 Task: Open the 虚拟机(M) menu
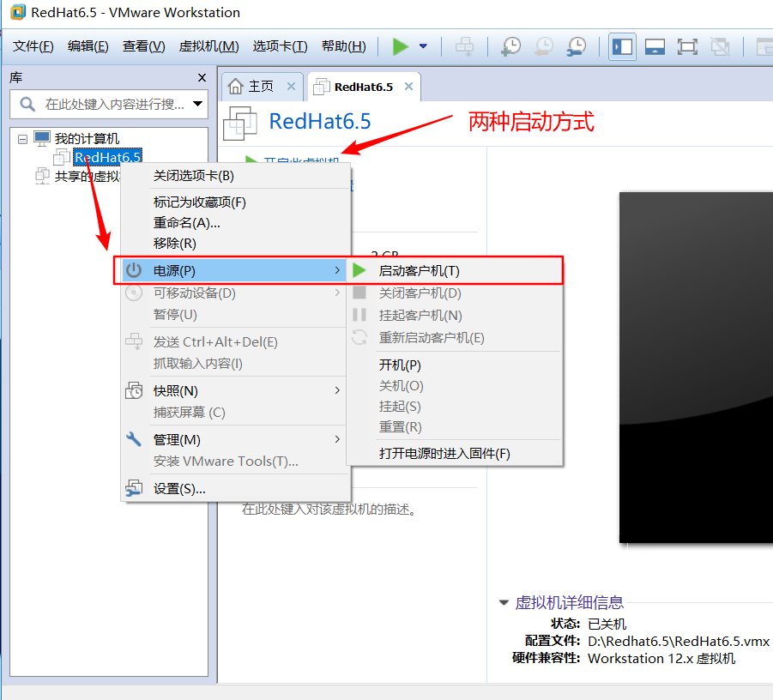(x=208, y=46)
